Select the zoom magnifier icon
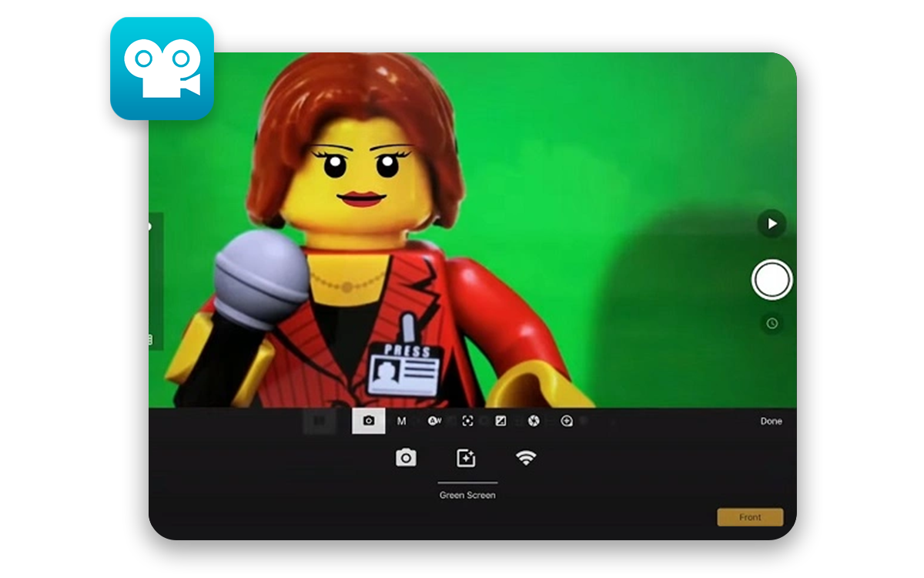The height and width of the screenshot is (578, 924). [x=567, y=421]
